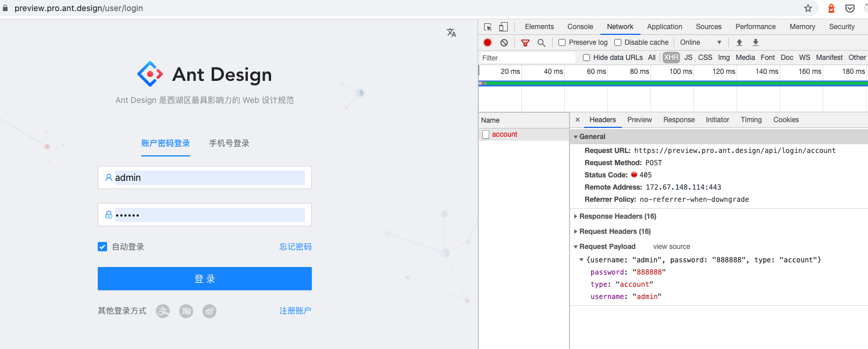This screenshot has width=868, height=349.
Task: Click the Pocket extension icon
Action: 850,8
